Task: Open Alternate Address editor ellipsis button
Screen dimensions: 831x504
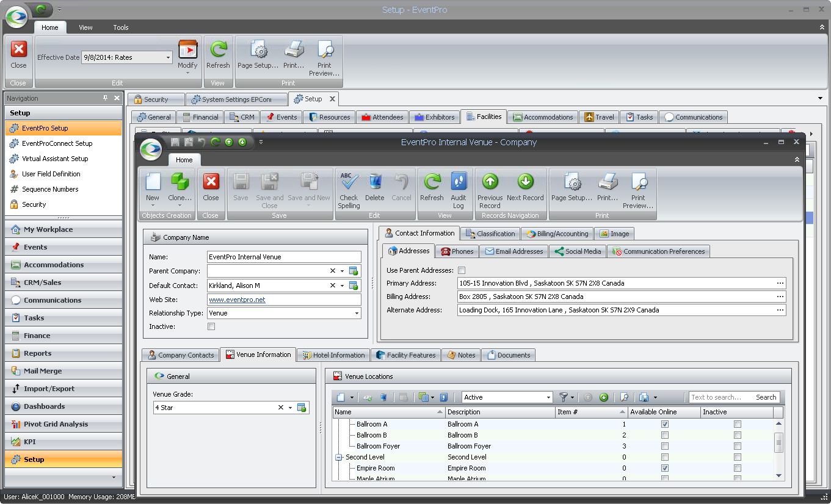Action: point(780,310)
